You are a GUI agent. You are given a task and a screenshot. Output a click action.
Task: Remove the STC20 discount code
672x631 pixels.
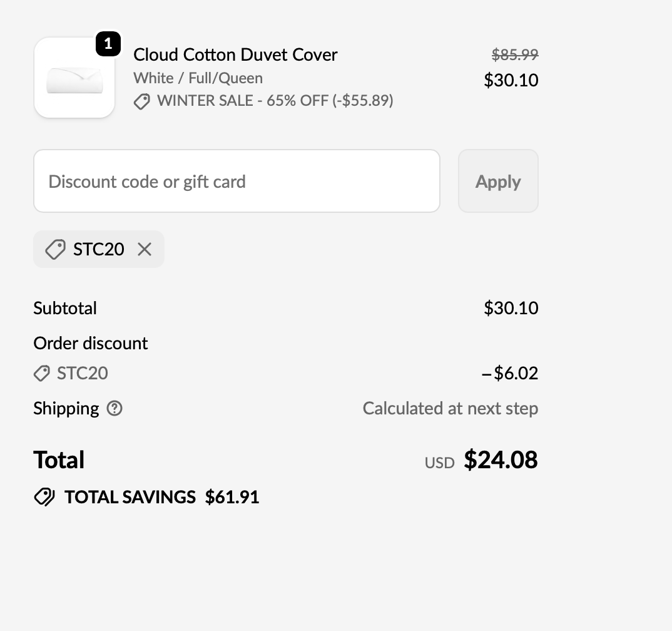pos(145,249)
